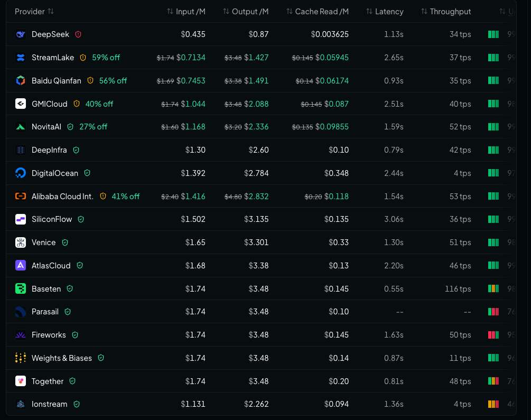Click Ionstream's orange-red uptime bars
The height and width of the screenshot is (420, 531).
click(493, 404)
